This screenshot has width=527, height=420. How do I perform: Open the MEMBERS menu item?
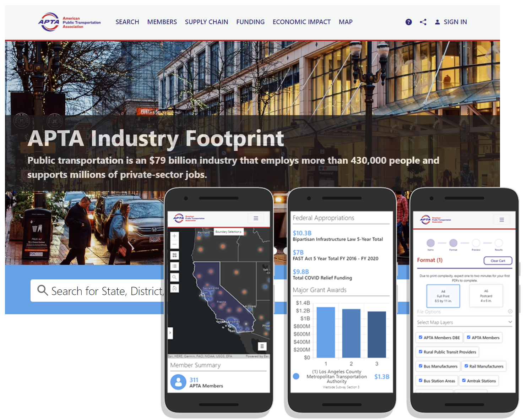162,22
